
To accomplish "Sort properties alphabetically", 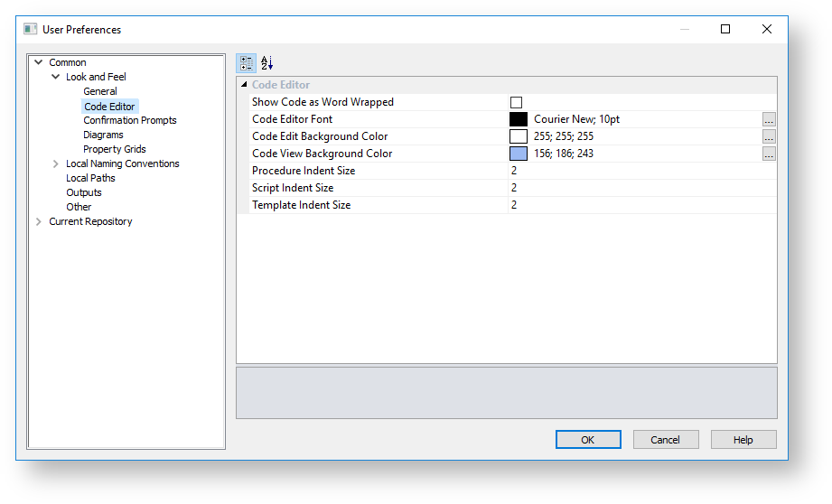I will point(266,63).
